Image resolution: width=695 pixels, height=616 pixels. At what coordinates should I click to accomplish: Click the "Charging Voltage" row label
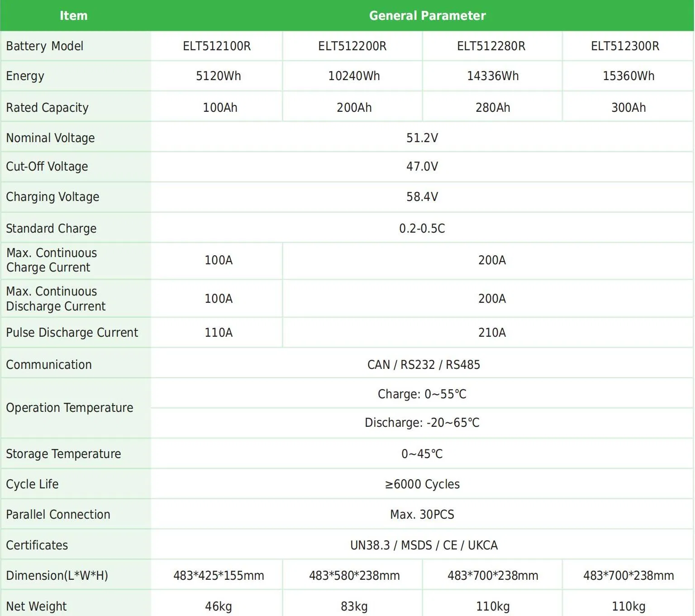click(x=52, y=197)
